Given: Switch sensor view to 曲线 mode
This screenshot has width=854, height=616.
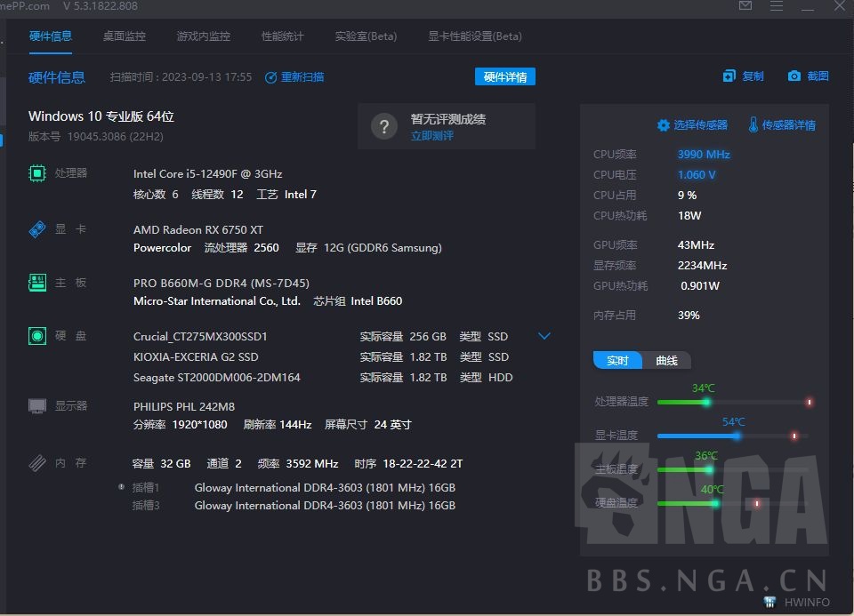Looking at the screenshot, I should pos(666,361).
